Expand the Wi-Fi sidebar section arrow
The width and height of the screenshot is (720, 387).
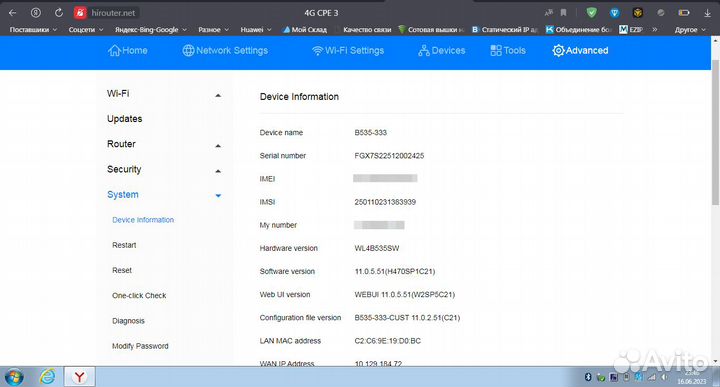[218, 95]
